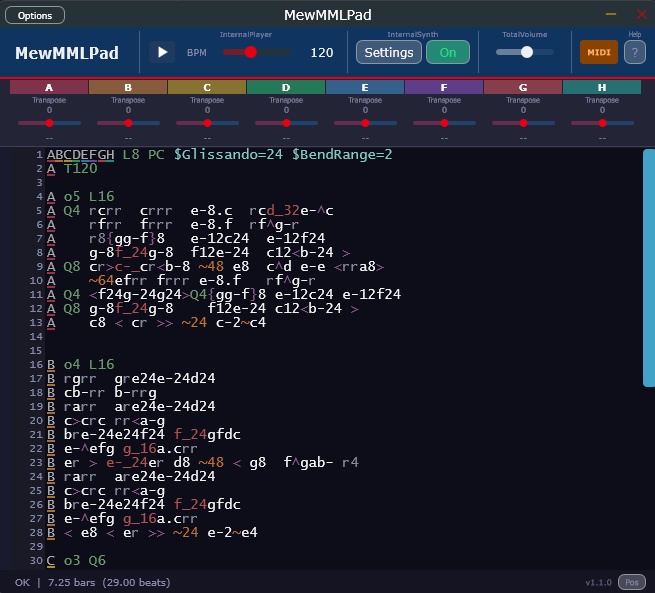Viewport: 655px width, 593px height.
Task: Adjust channel G Transpose slider
Action: pyautogui.click(x=523, y=123)
